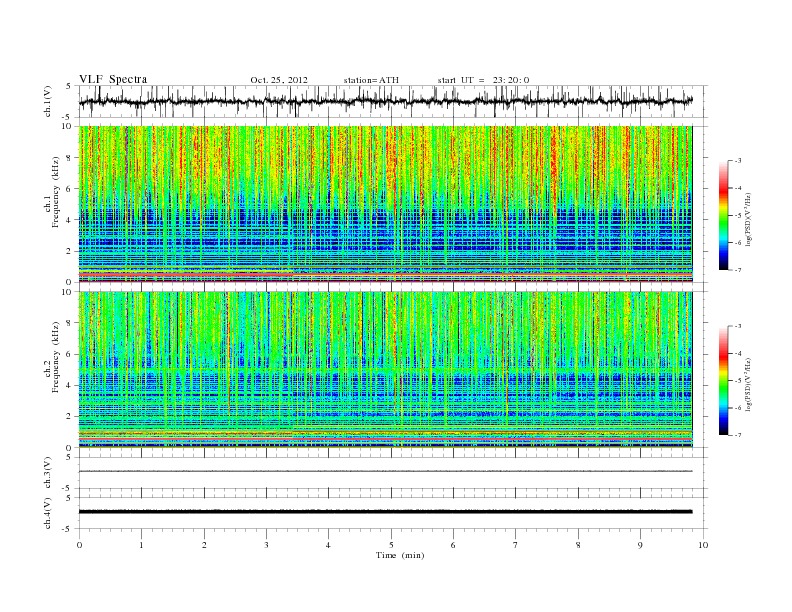Click the 'ch.3(V)' axis label
The width and height of the screenshot is (792, 612).
[47, 473]
